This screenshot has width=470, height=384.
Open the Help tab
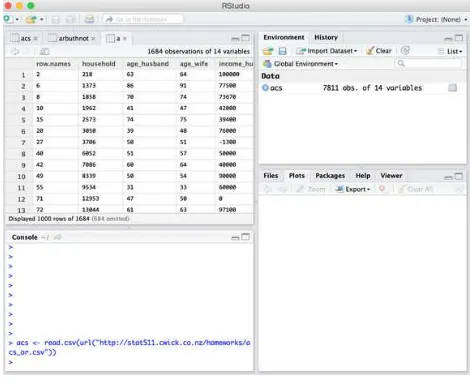coord(363,176)
